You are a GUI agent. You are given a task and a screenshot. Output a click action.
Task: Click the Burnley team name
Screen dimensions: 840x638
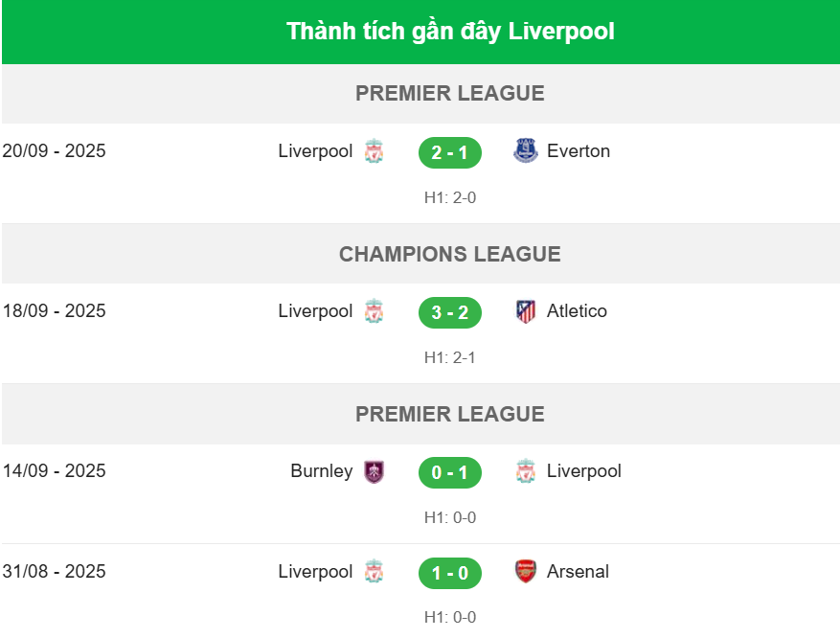click(x=322, y=471)
